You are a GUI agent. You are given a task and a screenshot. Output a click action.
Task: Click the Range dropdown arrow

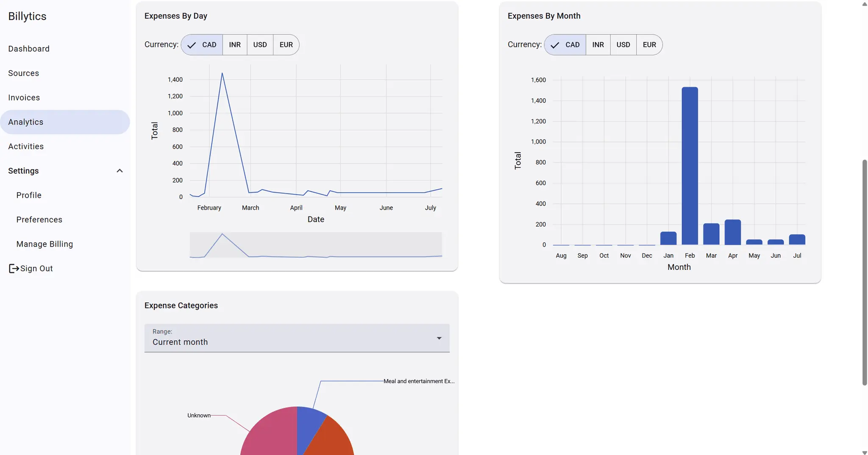click(x=439, y=338)
